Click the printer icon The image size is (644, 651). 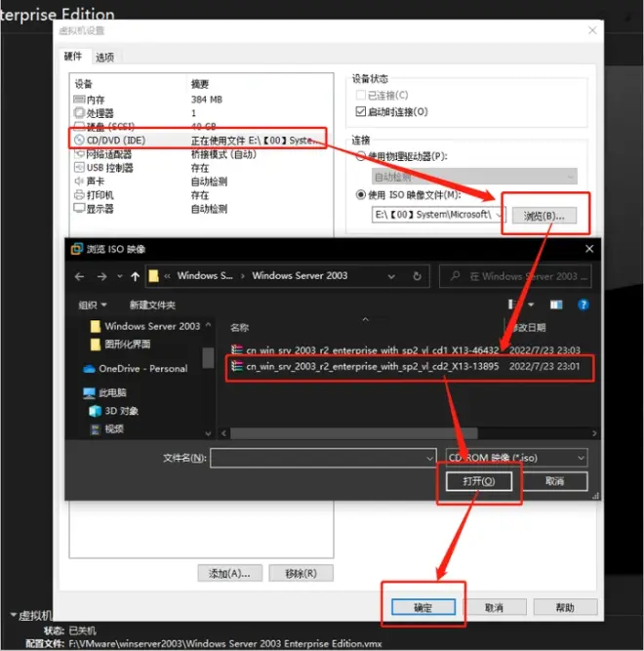coord(79,194)
